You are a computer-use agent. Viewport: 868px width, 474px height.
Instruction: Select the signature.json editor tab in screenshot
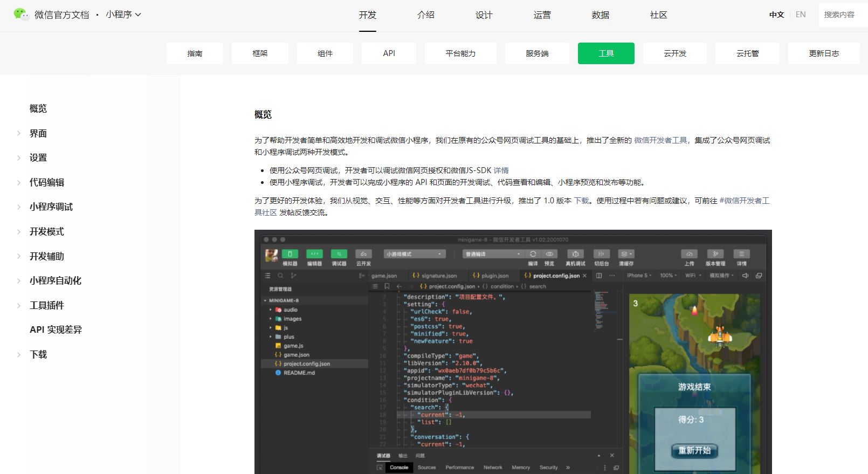point(435,276)
